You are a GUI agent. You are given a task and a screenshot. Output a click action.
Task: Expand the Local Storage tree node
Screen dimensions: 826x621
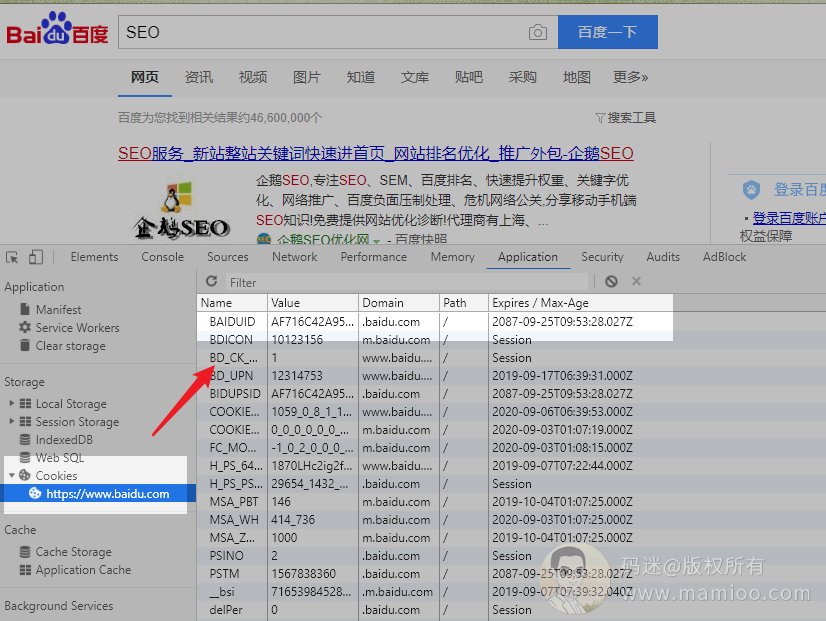12,404
